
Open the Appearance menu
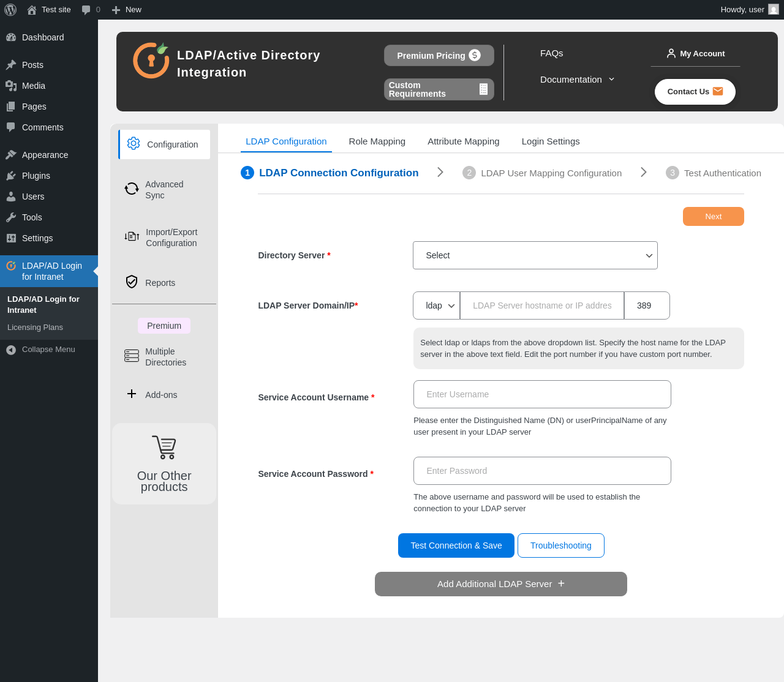coord(49,155)
